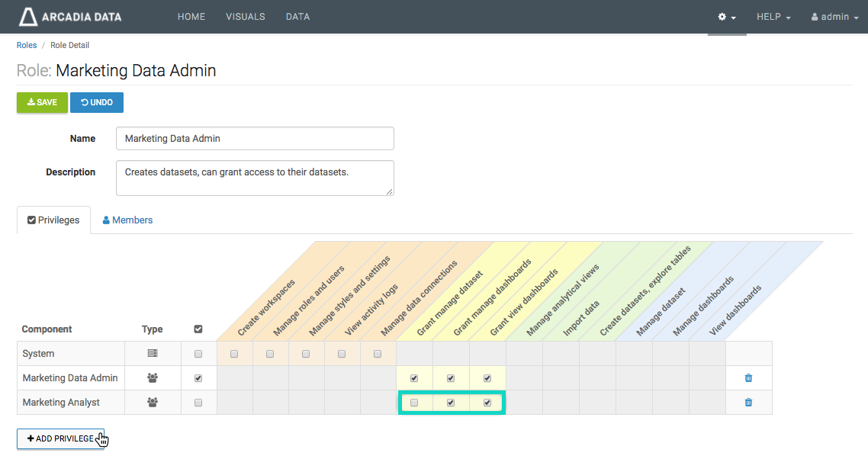
Task: Click the Marketing Analyst group icon
Action: [153, 402]
